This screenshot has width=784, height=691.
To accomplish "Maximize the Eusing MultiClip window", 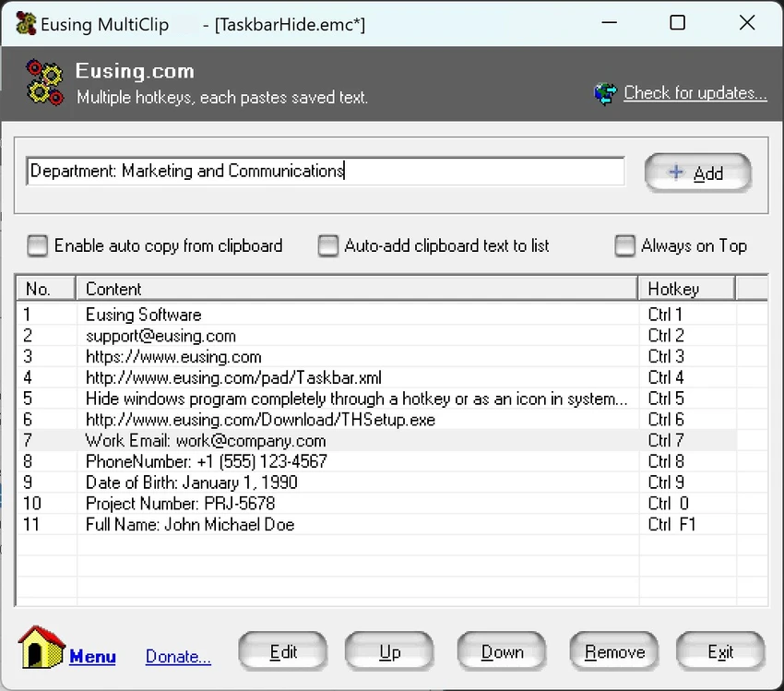I will [x=678, y=23].
